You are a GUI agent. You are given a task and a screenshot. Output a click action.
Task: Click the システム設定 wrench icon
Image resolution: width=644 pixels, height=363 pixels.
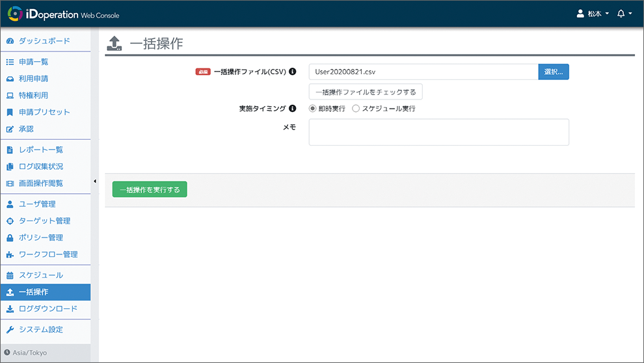coord(10,330)
